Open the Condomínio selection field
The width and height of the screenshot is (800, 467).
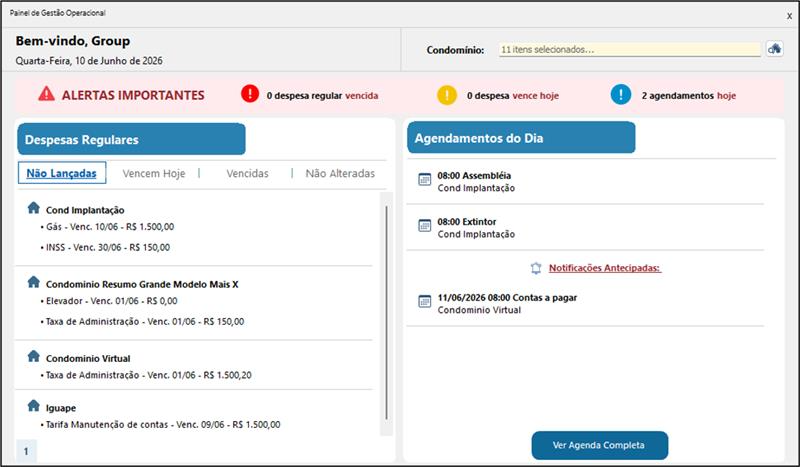click(x=630, y=50)
